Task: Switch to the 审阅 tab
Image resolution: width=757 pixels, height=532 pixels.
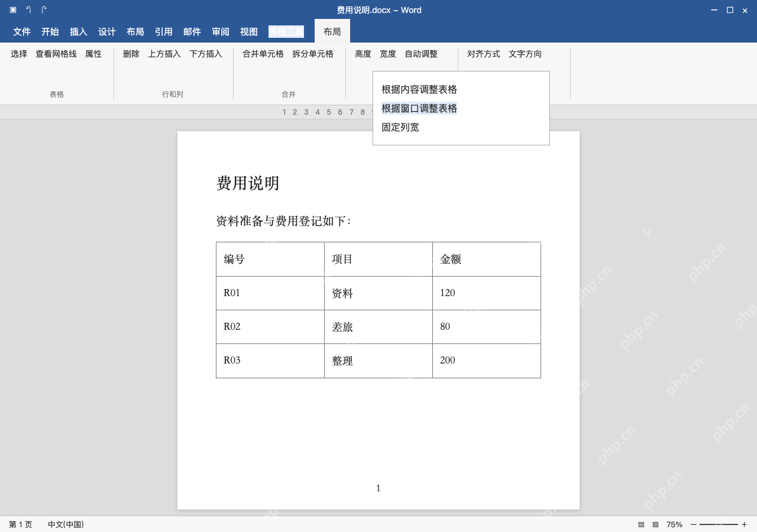Action: pyautogui.click(x=221, y=32)
